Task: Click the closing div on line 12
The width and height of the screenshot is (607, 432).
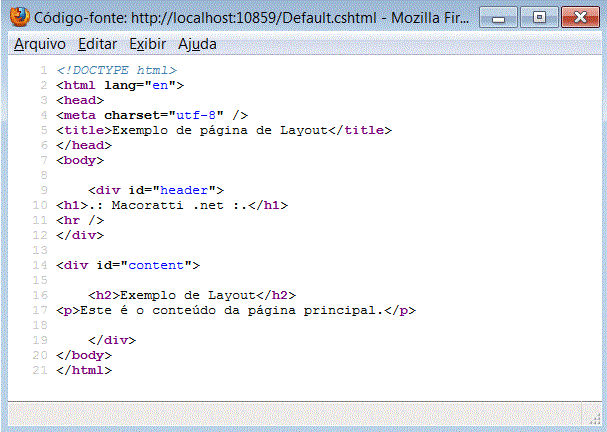Action: tap(80, 236)
